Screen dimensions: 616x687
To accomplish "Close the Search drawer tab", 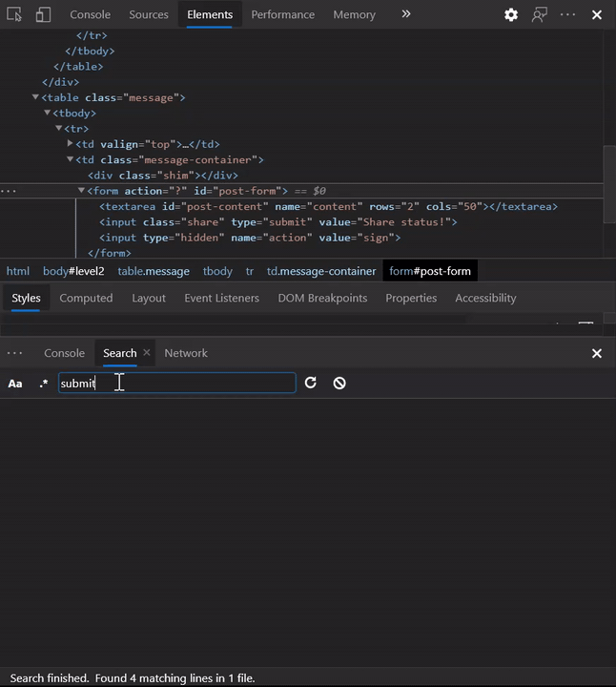I will (147, 352).
